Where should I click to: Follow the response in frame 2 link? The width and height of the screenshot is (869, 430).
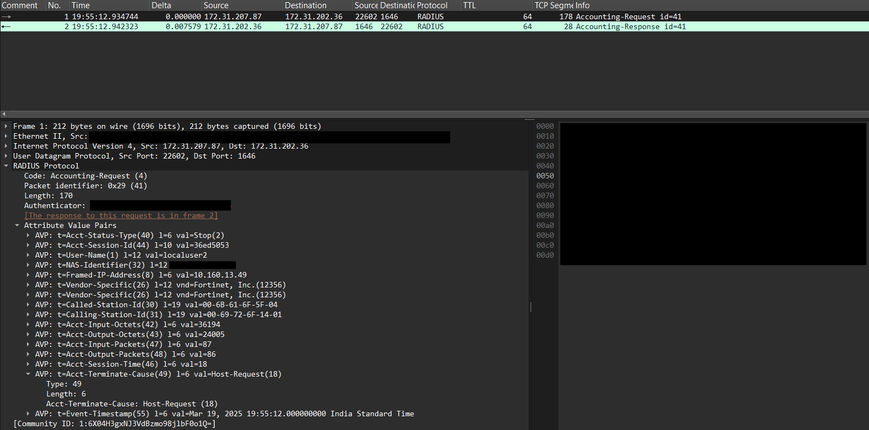tap(121, 216)
